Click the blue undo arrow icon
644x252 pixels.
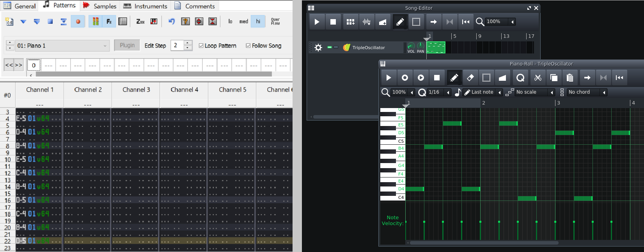point(172,21)
